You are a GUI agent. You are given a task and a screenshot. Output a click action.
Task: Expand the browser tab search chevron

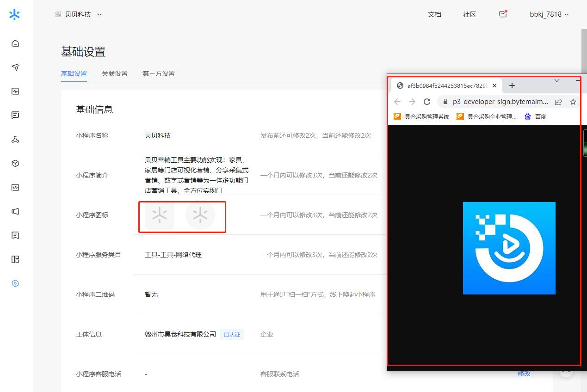pyautogui.click(x=557, y=80)
